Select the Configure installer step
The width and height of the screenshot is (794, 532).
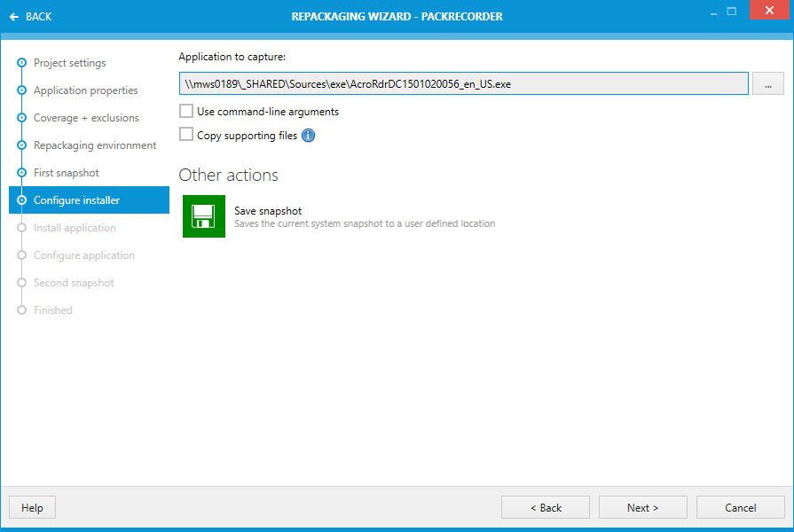tap(76, 200)
